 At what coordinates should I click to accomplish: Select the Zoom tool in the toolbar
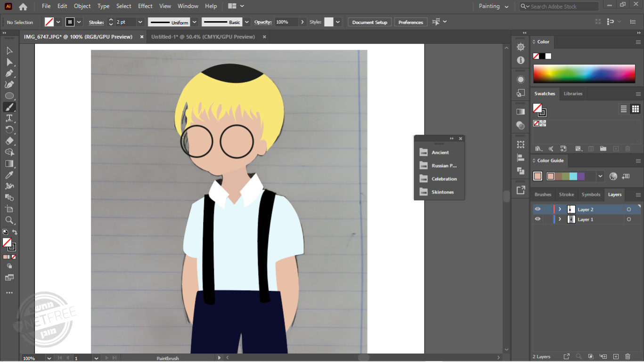coord(9,220)
